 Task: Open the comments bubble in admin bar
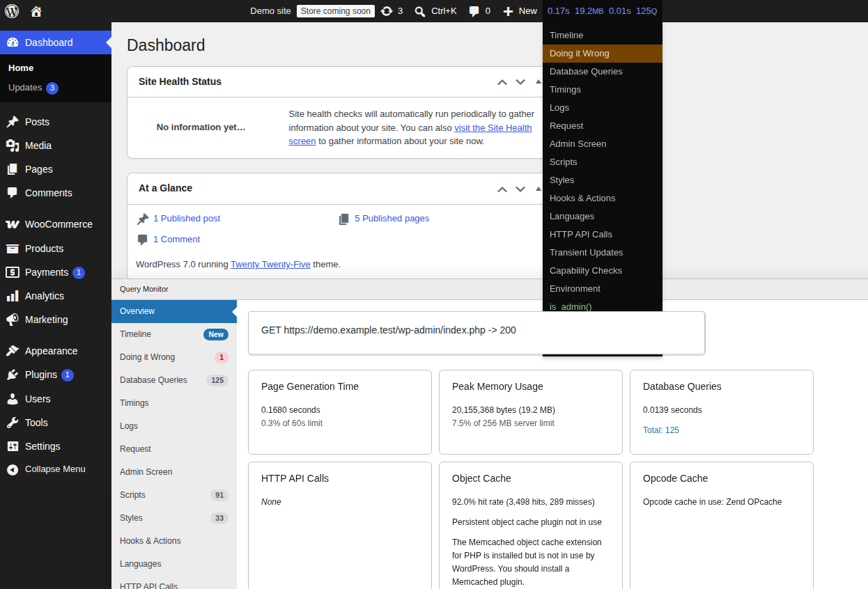(x=474, y=11)
